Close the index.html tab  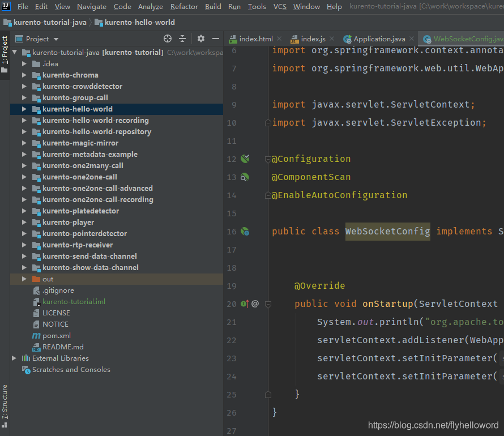click(x=279, y=39)
